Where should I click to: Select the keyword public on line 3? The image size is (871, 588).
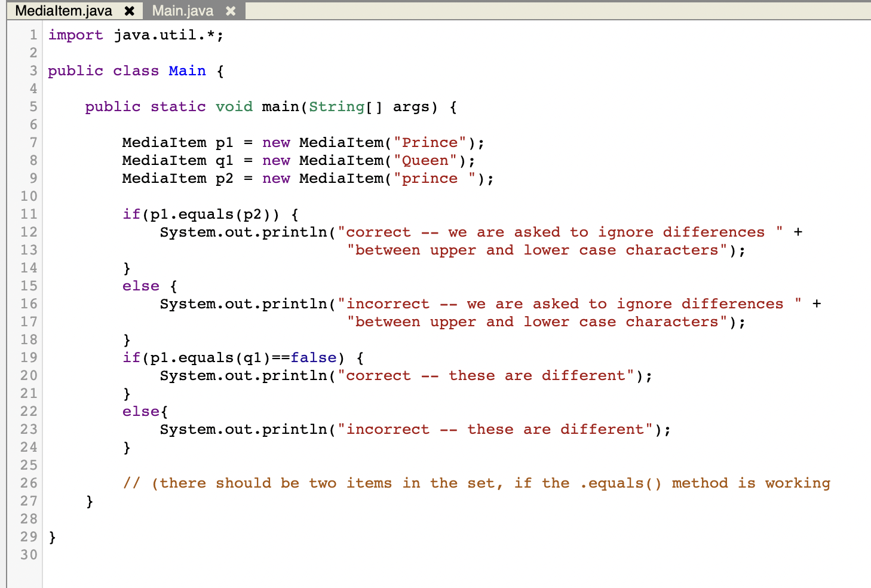coord(75,71)
